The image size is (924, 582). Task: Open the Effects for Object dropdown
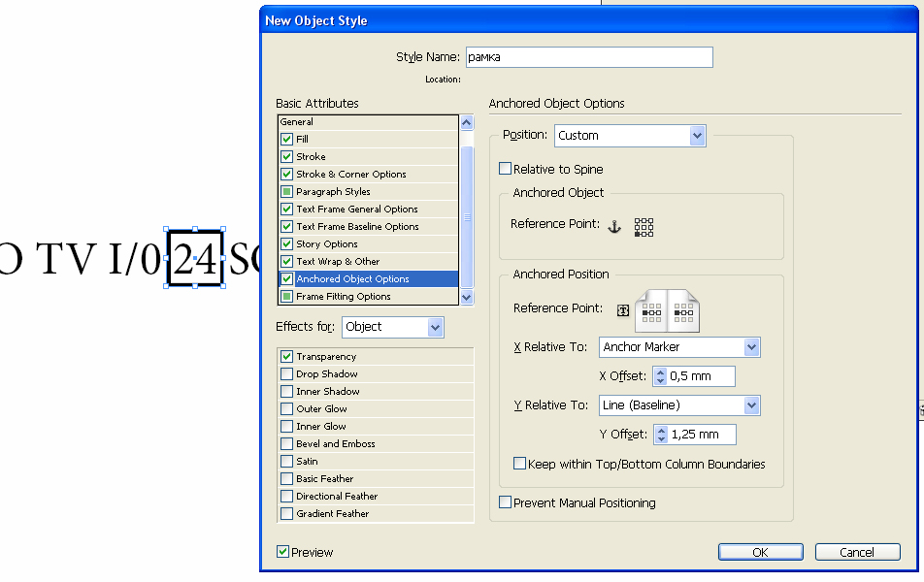(x=393, y=327)
